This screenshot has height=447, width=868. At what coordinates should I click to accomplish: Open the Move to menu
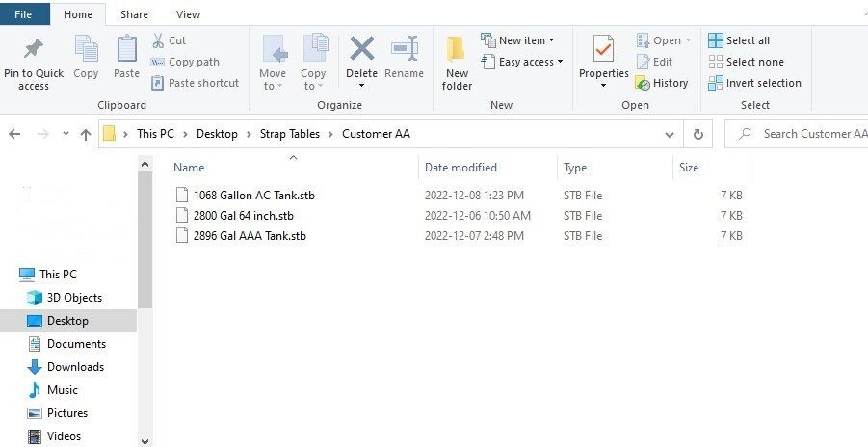click(273, 63)
